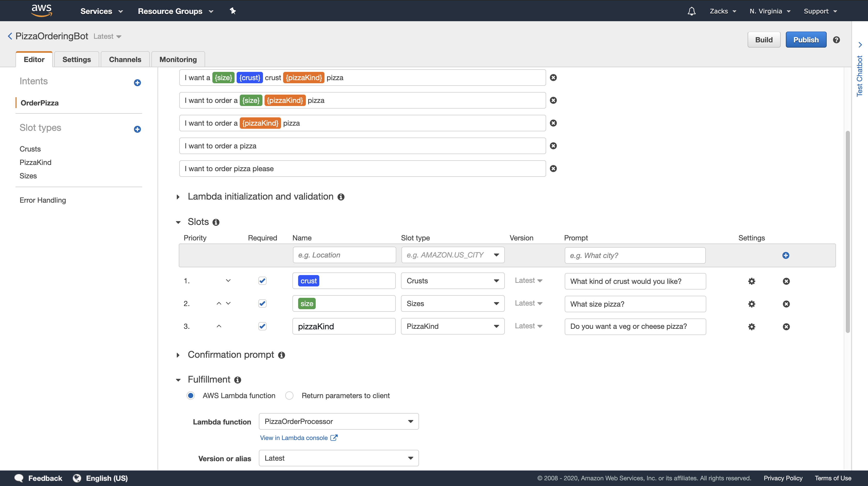The width and height of the screenshot is (868, 486).
Task: Click the Slots info icon
Action: coord(216,222)
